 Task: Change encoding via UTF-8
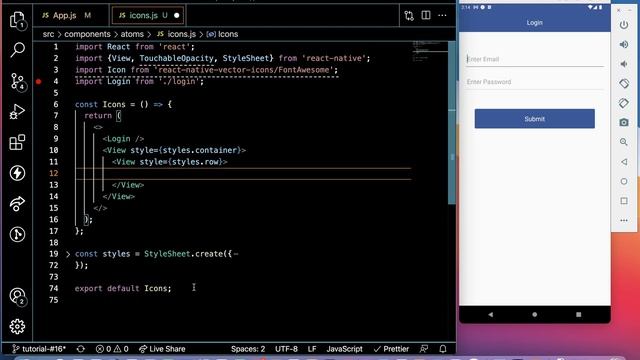[286, 349]
